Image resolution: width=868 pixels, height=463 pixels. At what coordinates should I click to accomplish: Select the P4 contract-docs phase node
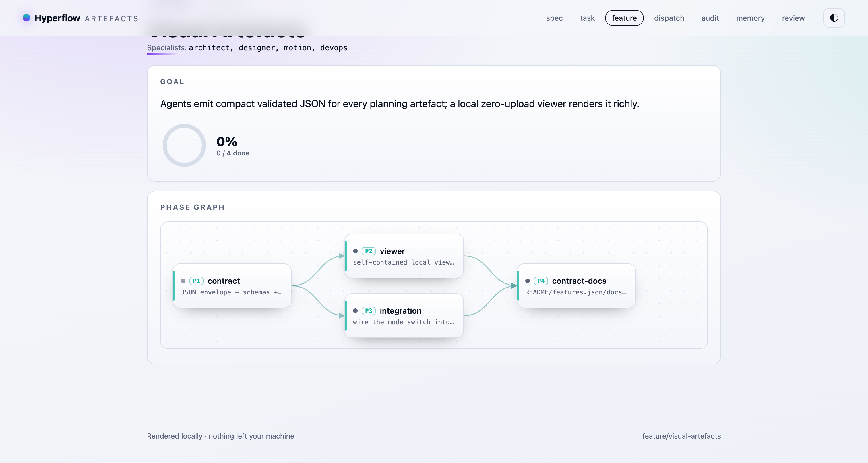(576, 285)
